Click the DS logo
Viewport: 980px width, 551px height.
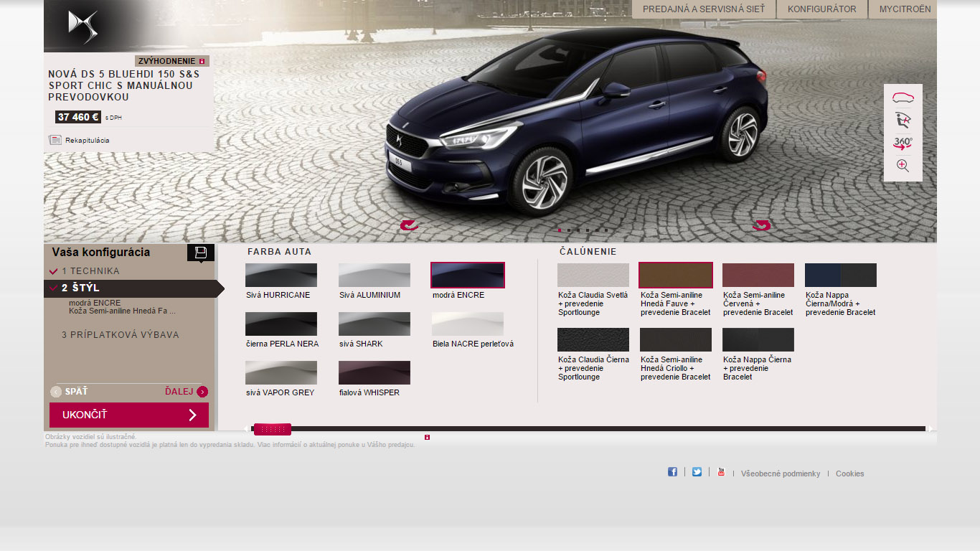point(83,27)
